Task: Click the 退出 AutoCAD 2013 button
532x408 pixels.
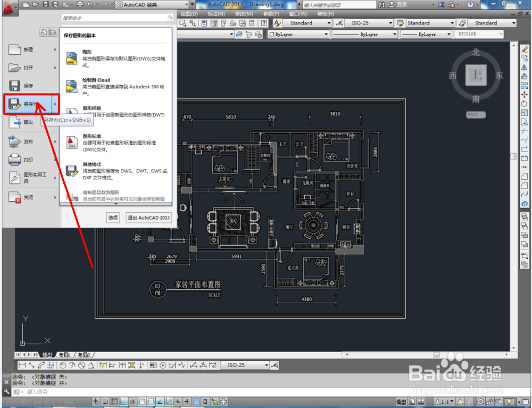Action: [148, 218]
